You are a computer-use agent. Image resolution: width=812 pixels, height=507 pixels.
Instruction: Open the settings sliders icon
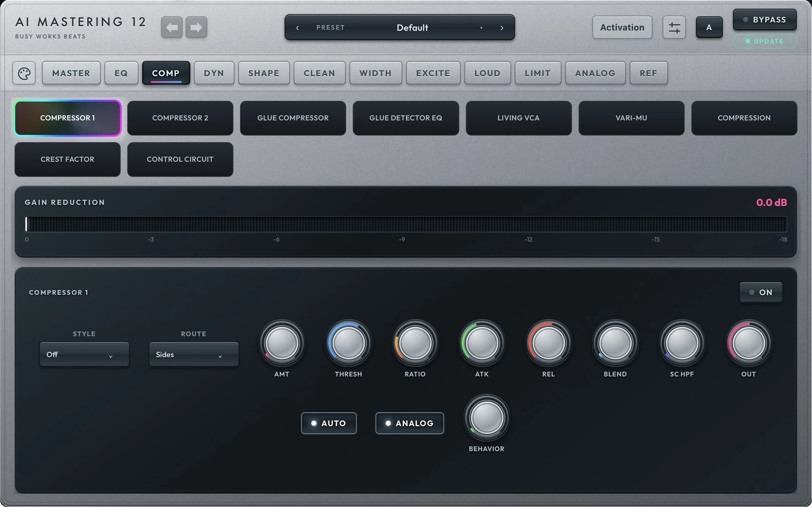click(674, 28)
